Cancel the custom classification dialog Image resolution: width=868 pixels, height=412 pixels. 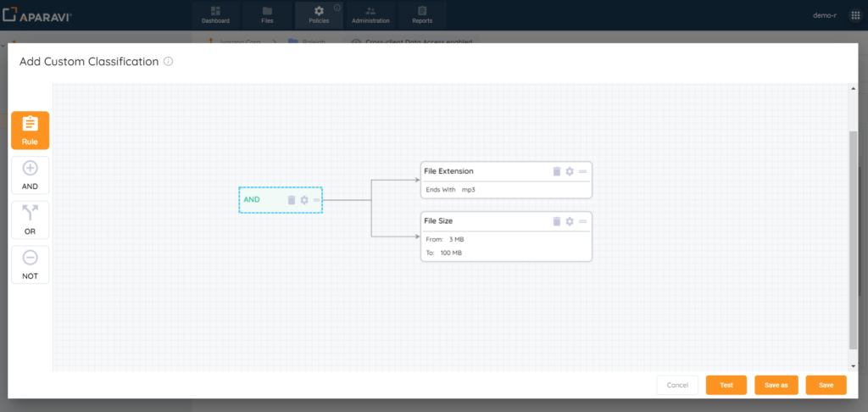pyautogui.click(x=677, y=385)
